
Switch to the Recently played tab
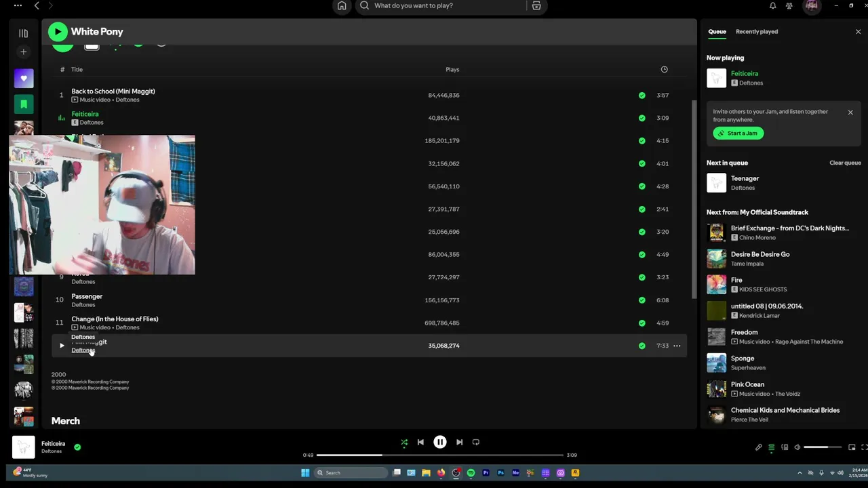757,32
